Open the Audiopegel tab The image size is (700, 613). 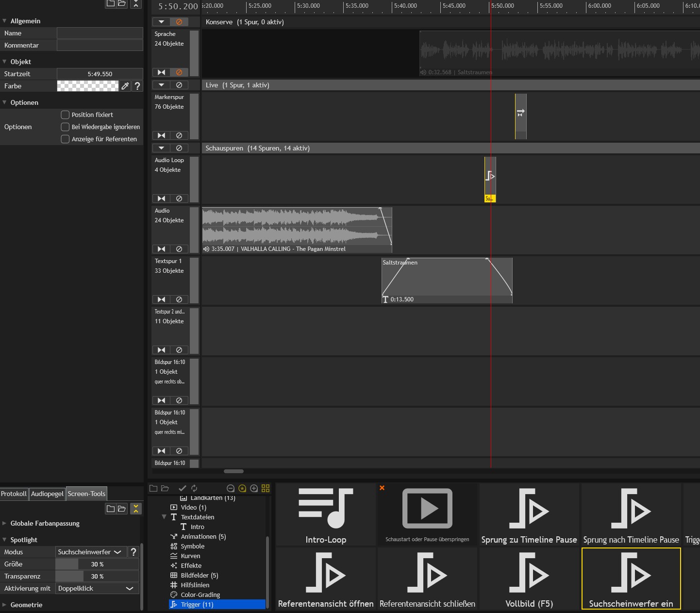tap(48, 494)
